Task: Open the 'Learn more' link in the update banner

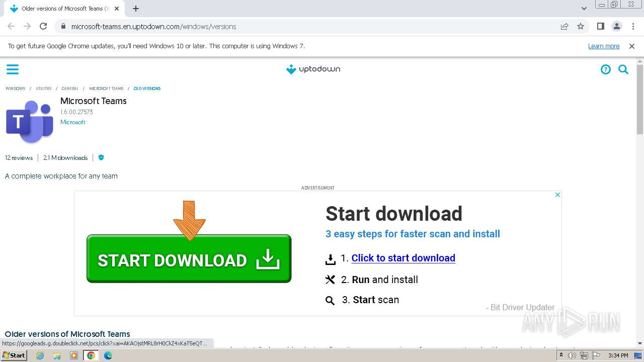Action: click(x=604, y=46)
